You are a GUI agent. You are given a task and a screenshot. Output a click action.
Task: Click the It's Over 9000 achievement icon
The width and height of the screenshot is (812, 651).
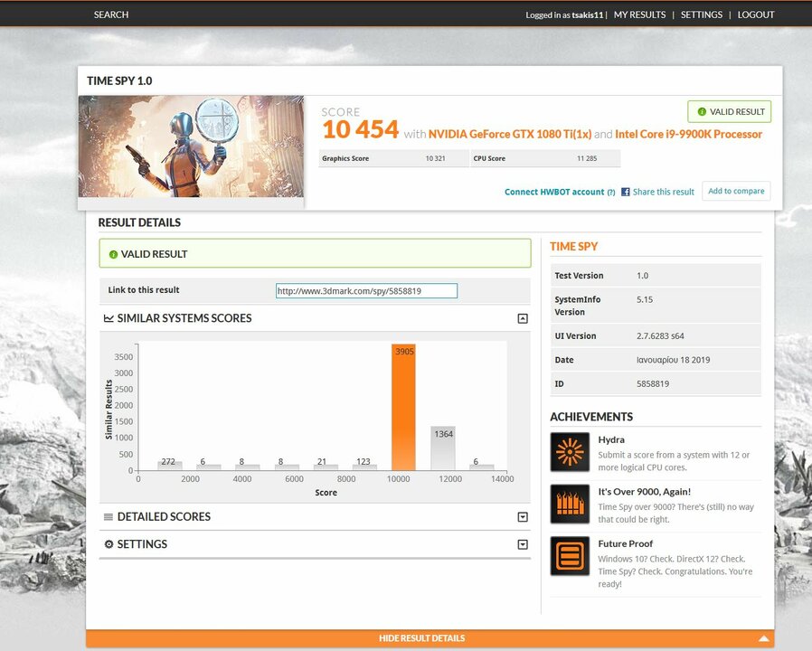click(x=570, y=504)
